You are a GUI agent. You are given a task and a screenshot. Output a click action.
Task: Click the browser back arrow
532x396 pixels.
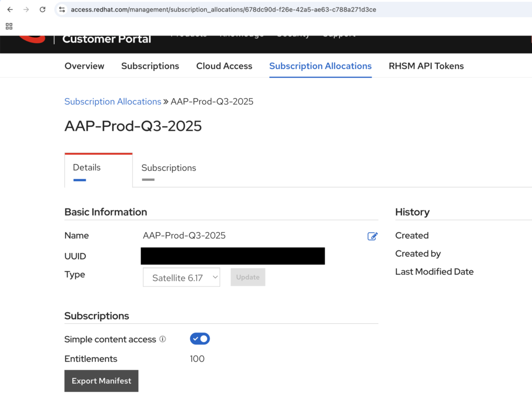click(10, 9)
